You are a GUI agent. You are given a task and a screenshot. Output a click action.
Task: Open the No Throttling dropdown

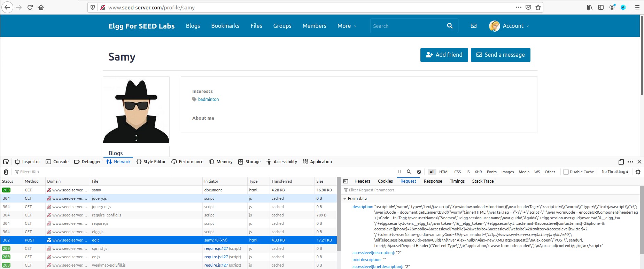tap(615, 172)
